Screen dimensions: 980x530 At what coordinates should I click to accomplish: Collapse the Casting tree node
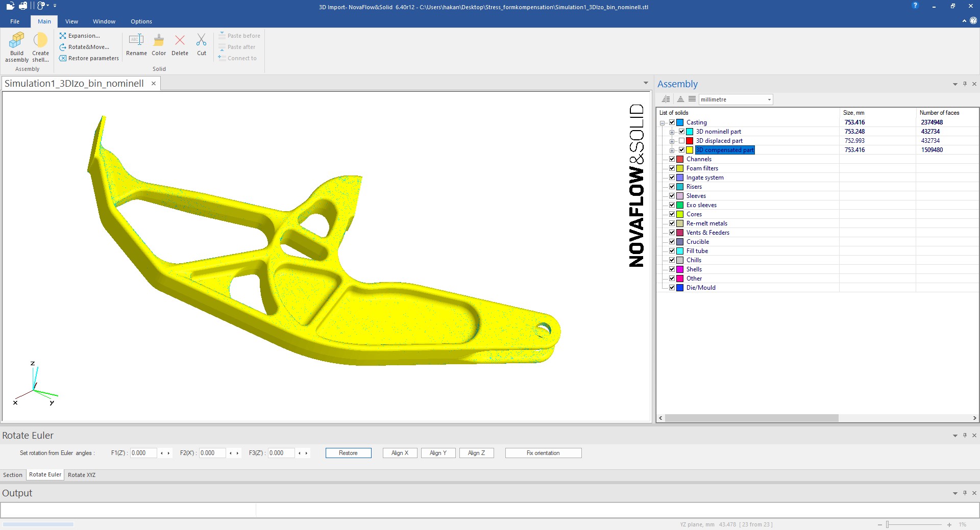coord(663,123)
